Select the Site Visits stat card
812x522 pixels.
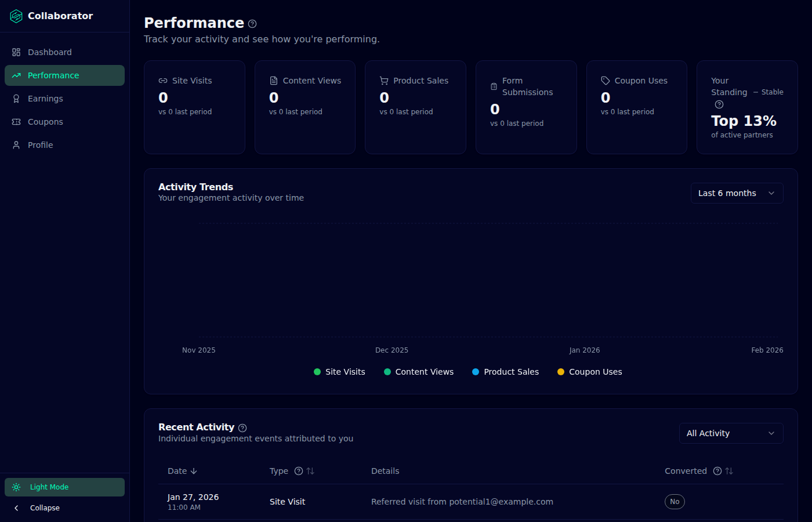[194, 107]
